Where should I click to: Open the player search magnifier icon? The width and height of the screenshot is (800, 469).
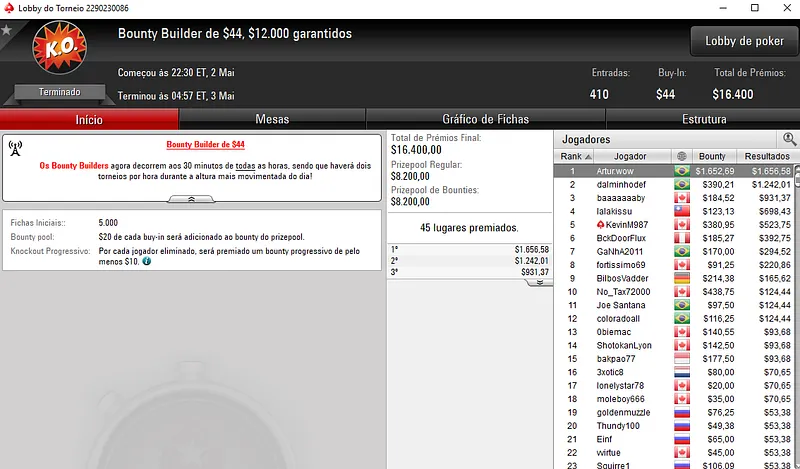[x=789, y=139]
